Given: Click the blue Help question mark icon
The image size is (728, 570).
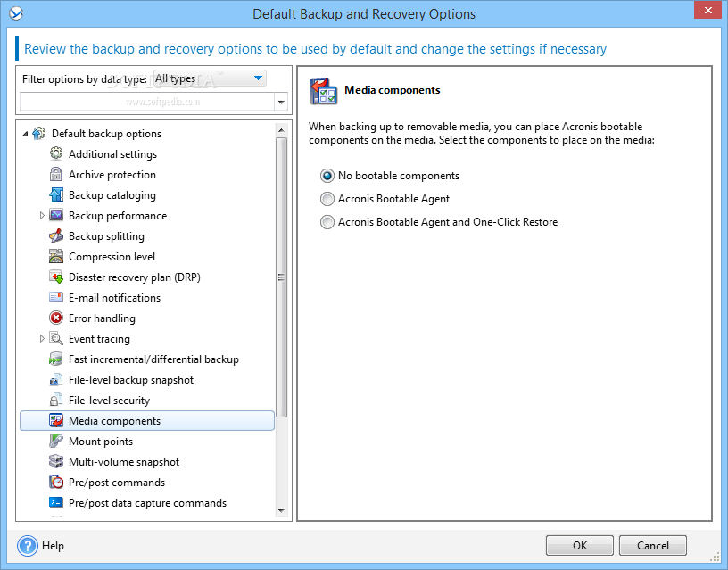Looking at the screenshot, I should pyautogui.click(x=28, y=546).
